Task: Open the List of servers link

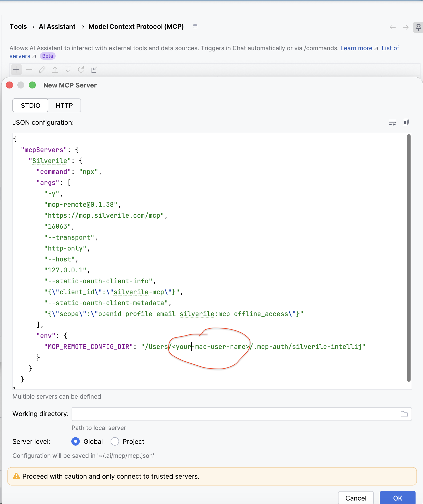Action: click(x=390, y=48)
